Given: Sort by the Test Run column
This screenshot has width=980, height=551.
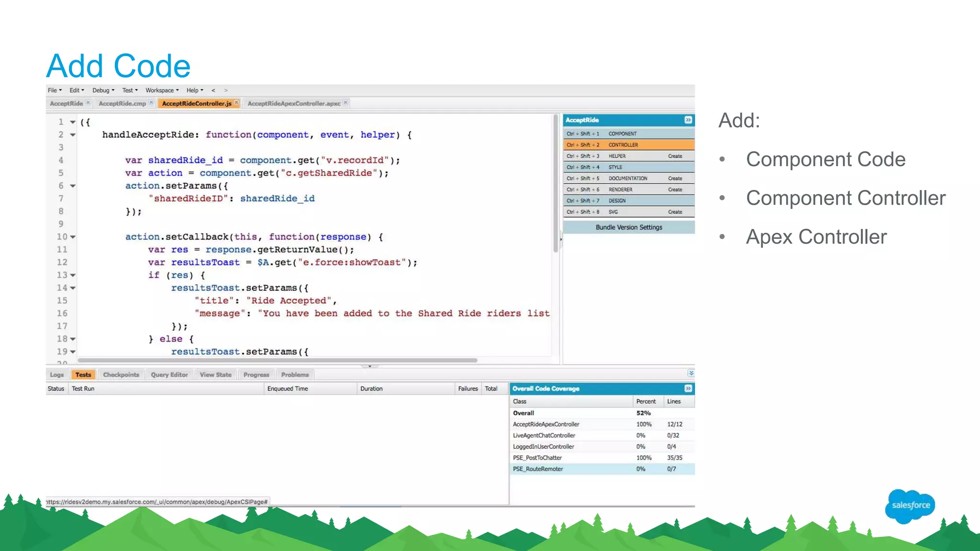Looking at the screenshot, I should tap(166, 388).
